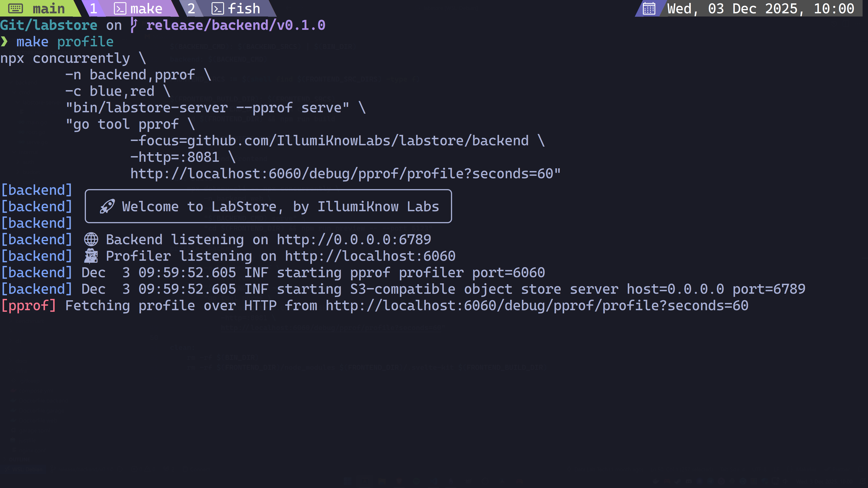868x488 pixels.
Task: Click the rocket icon in the welcome banner
Action: (107, 206)
